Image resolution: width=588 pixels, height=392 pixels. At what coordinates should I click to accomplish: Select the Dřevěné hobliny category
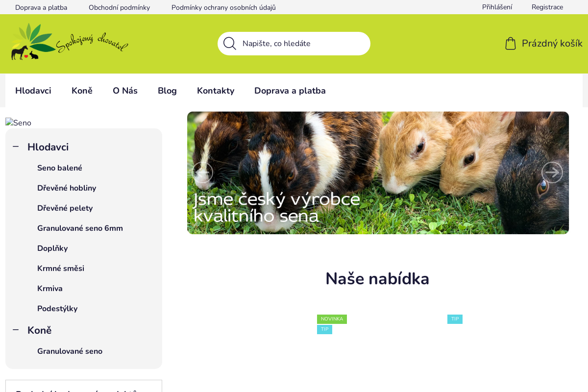click(67, 188)
